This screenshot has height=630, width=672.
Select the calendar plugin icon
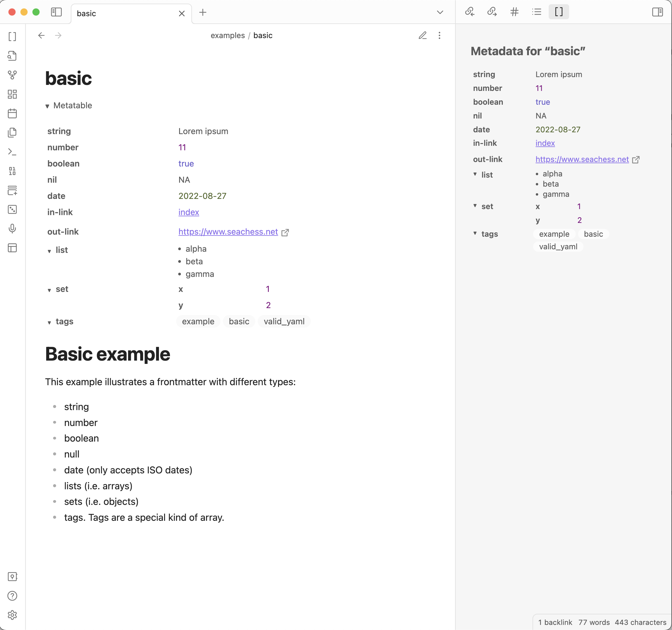[x=12, y=114]
